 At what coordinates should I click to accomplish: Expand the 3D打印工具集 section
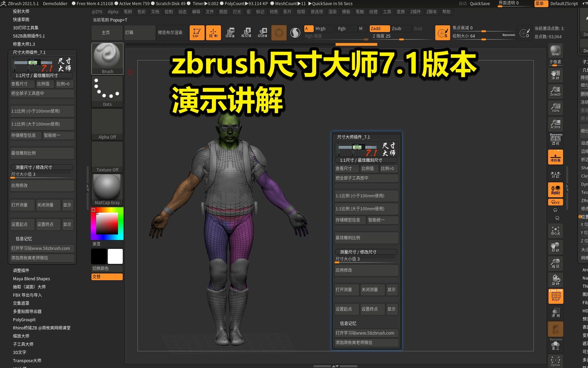[x=26, y=28]
